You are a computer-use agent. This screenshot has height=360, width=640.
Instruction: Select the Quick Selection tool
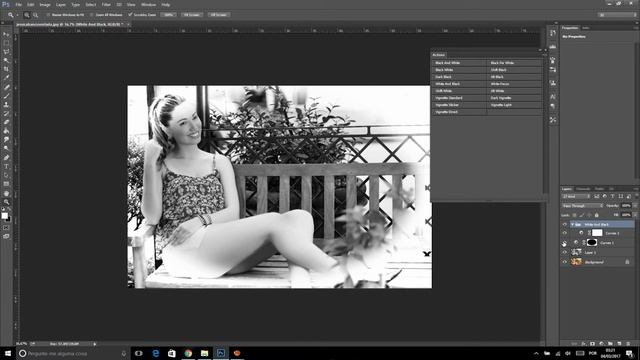[x=6, y=60]
